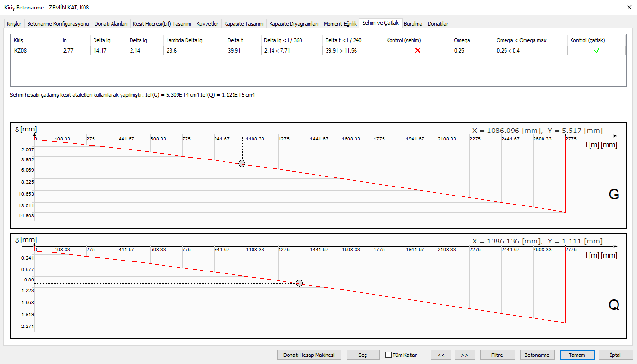Go to next beam with >> button

[465, 355]
